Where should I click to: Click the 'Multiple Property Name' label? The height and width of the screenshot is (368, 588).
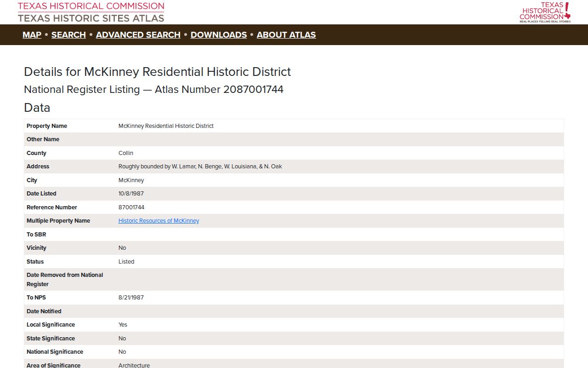tap(58, 221)
